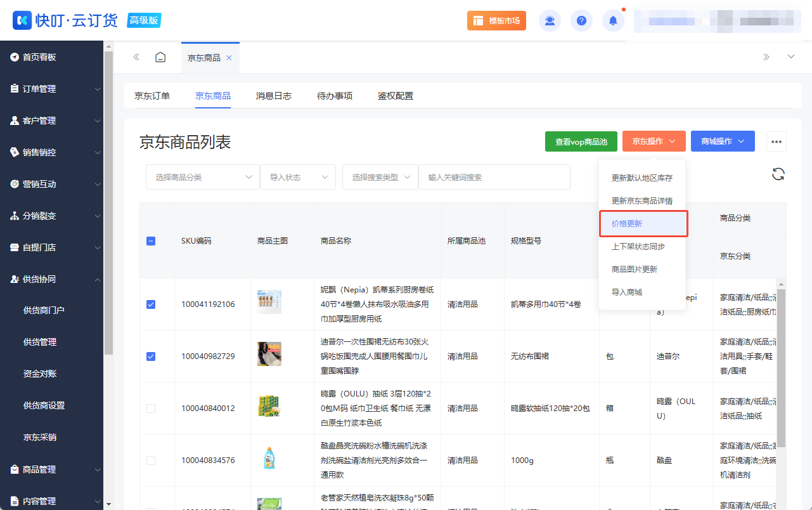
Task: Click the 首页看板 sidebar icon
Action: tap(14, 57)
